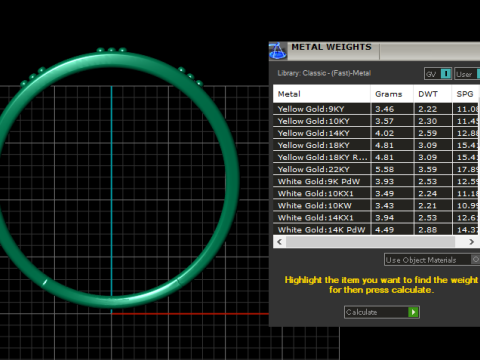Click the SPG column header
This screenshot has height=360, width=480.
point(466,94)
